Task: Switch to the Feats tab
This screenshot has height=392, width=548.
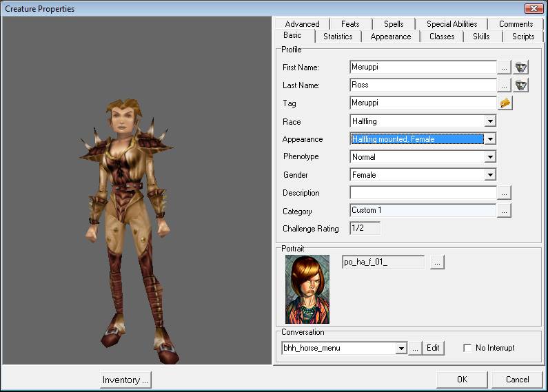Action: coord(350,23)
